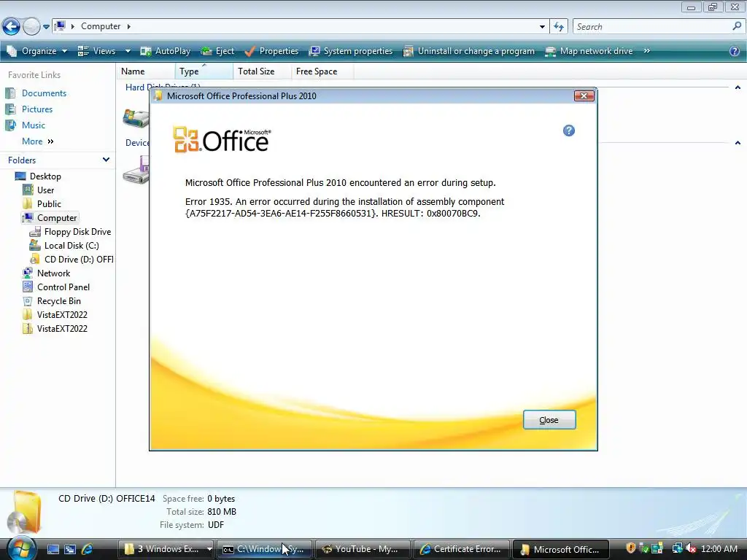Collapse Devices group arrow
Screen dimensions: 747x560
pos(738,143)
